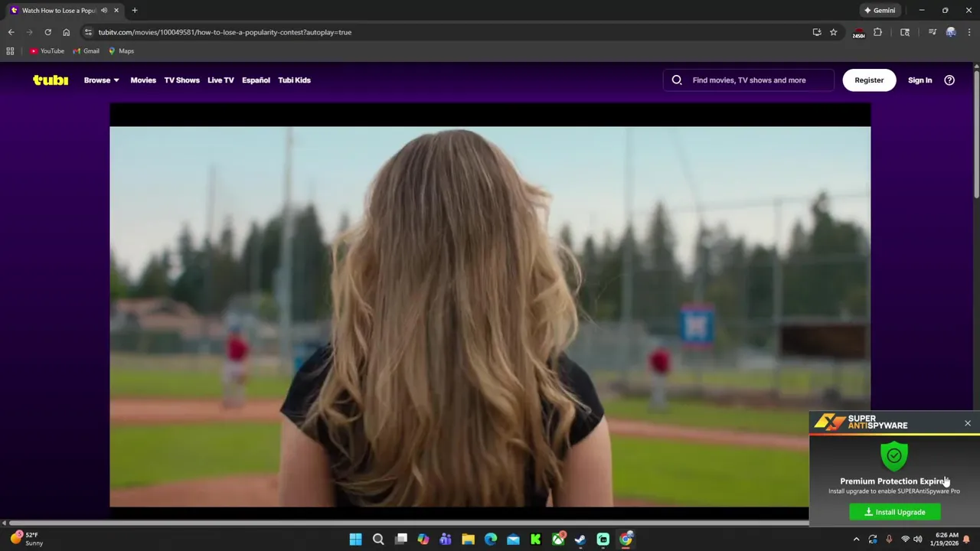This screenshot has height=551, width=980.
Task: Mute the tab using its speaker icon
Action: tap(104, 11)
